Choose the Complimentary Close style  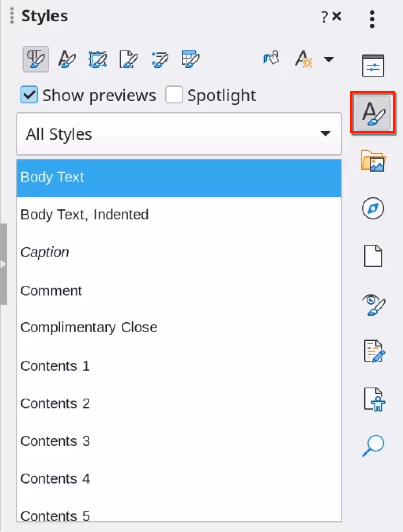pyautogui.click(x=89, y=328)
